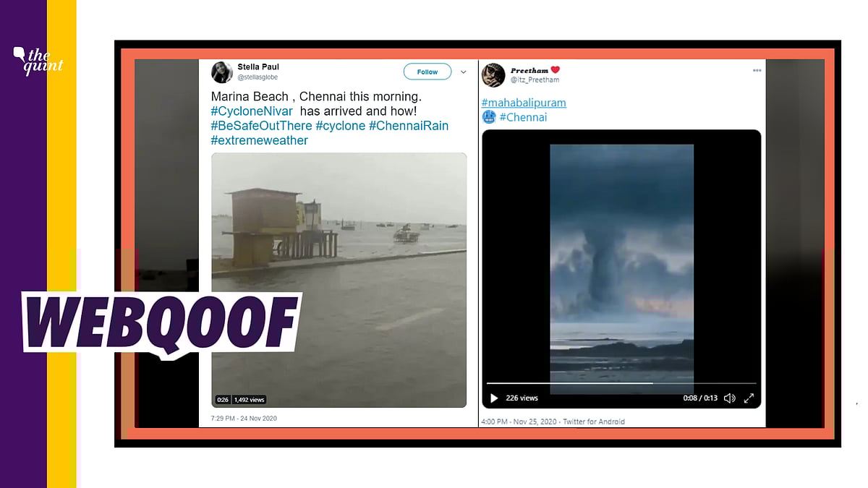Screen dimensions: 868x488
Task: Click The Quint logo
Action: [x=38, y=60]
